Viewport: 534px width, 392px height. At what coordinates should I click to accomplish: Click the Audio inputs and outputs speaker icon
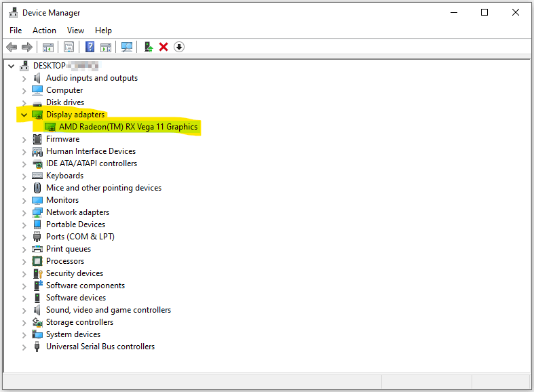click(x=37, y=78)
